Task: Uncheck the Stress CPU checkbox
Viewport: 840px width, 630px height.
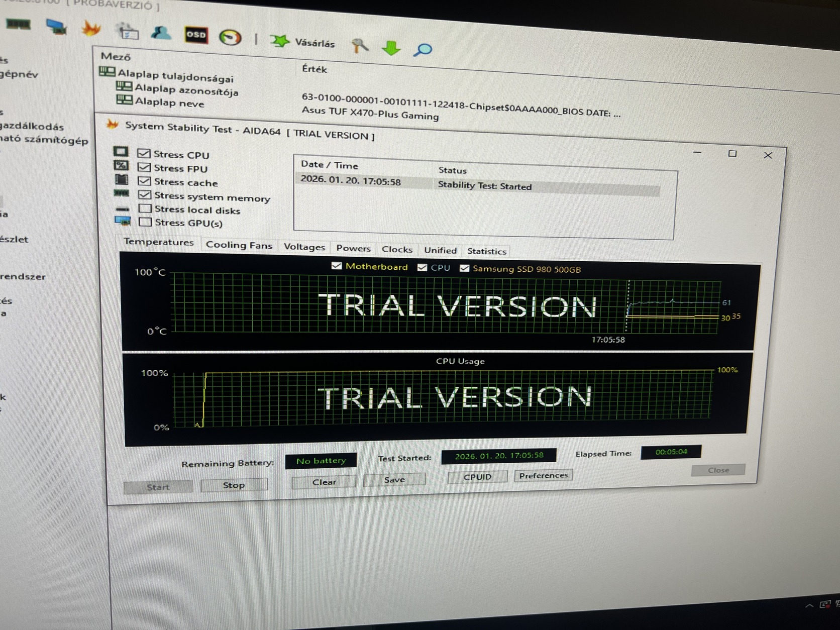Action: click(x=144, y=153)
